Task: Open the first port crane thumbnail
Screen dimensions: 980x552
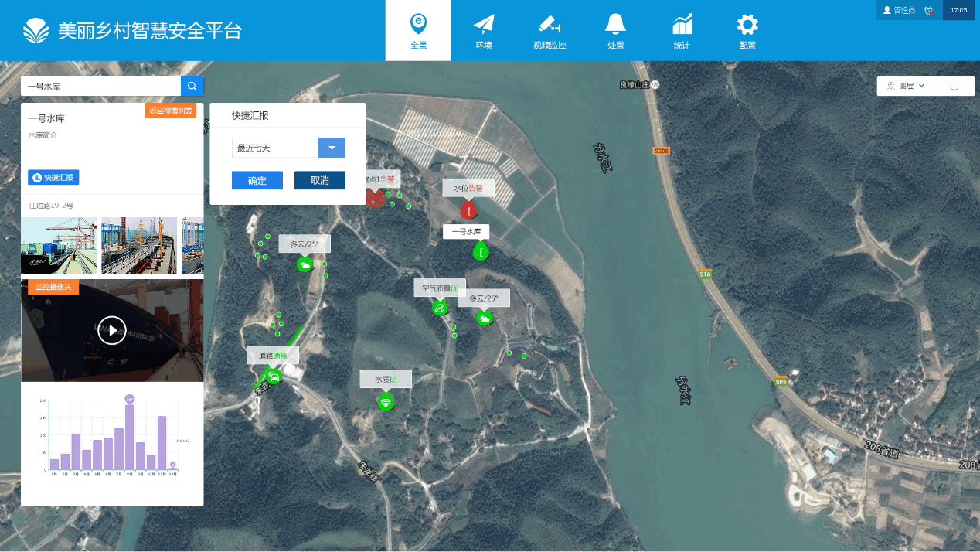Action: (x=59, y=246)
